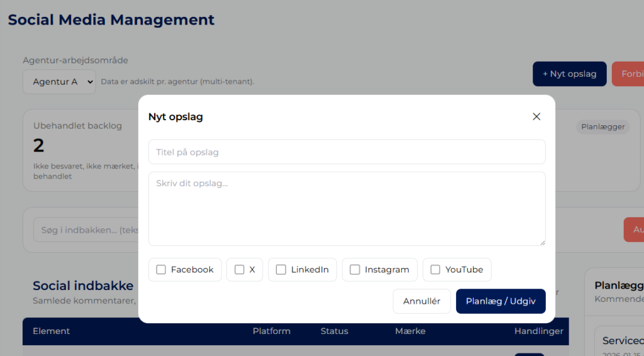Click the red Forbind button

pyautogui.click(x=629, y=74)
